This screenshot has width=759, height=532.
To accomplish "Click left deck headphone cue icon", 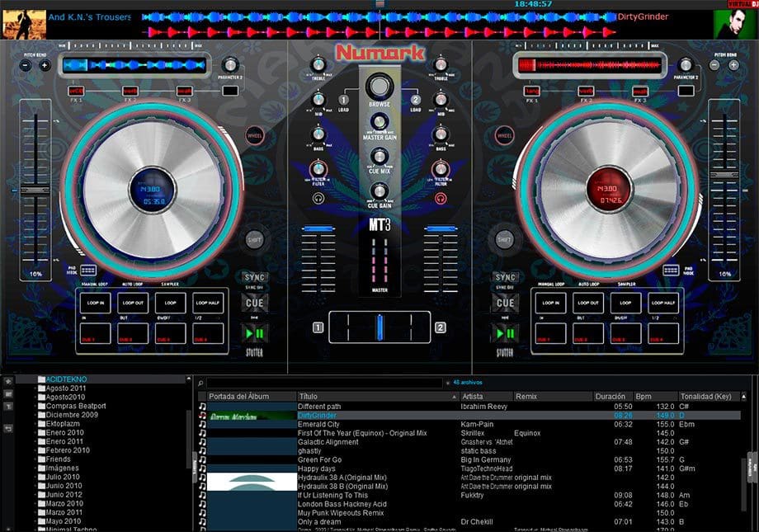I will click(x=318, y=198).
